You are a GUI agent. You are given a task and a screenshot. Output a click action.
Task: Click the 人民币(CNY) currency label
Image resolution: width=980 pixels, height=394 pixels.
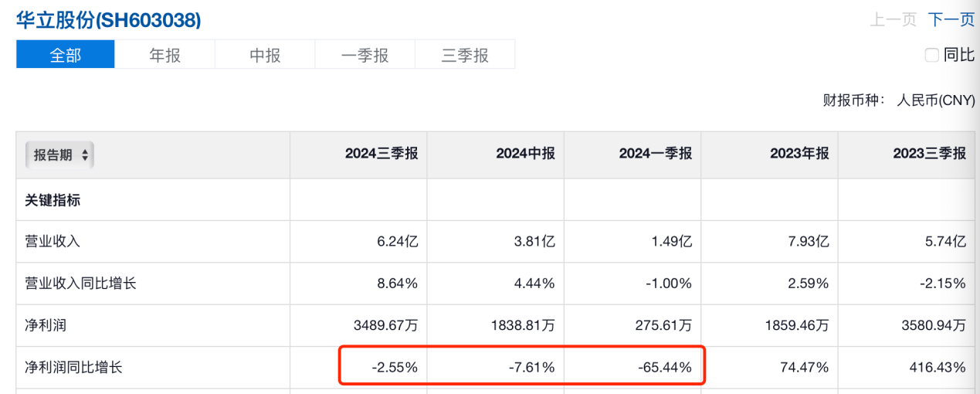click(935, 100)
